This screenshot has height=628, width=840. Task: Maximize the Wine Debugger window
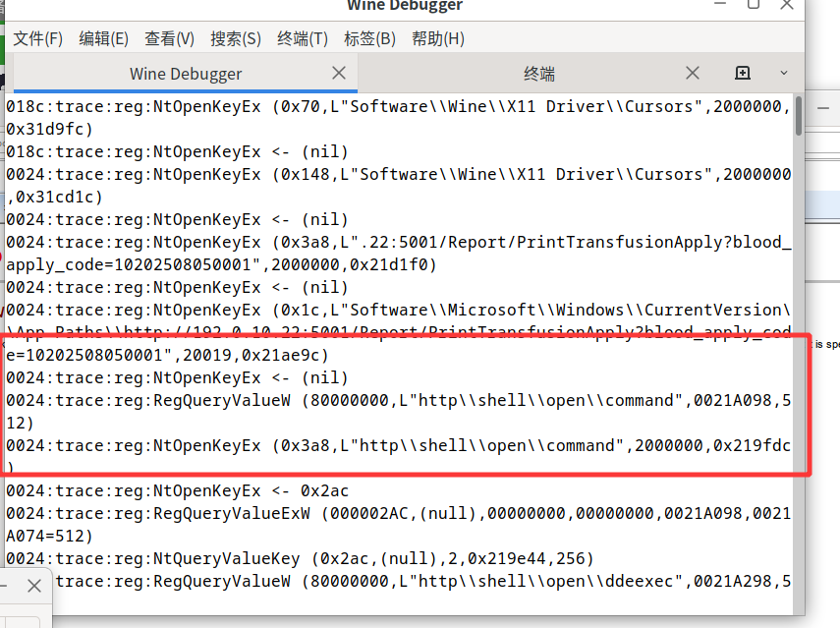point(754,4)
